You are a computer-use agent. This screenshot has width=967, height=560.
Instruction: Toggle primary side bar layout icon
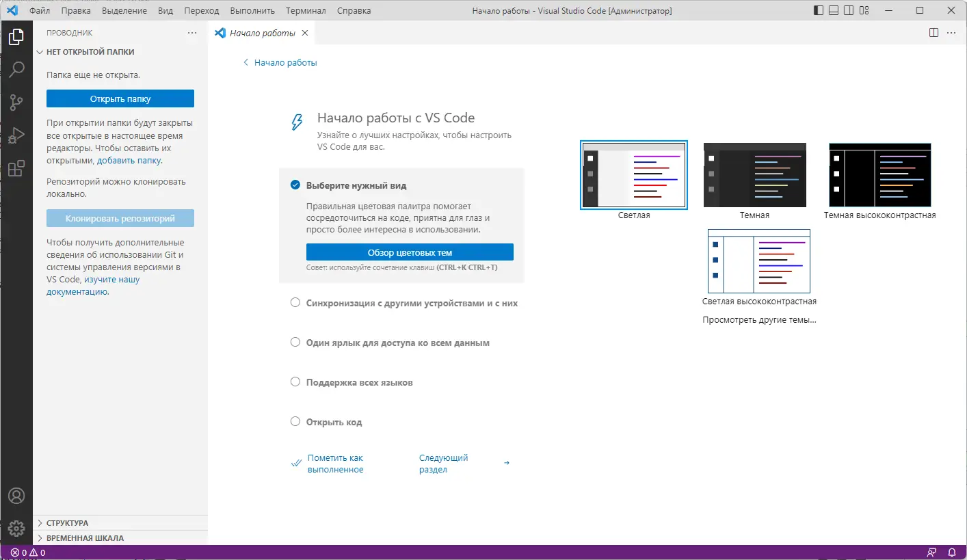pos(819,11)
